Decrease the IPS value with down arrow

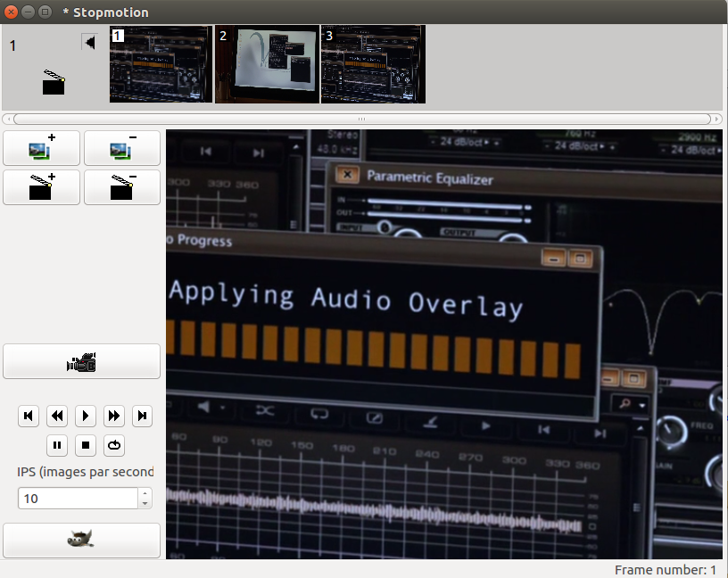145,503
